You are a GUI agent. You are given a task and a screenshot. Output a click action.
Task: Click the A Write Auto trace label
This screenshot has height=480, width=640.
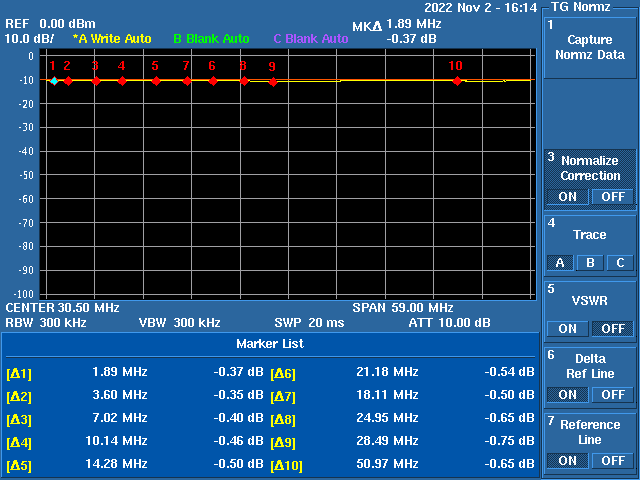[x=112, y=39]
